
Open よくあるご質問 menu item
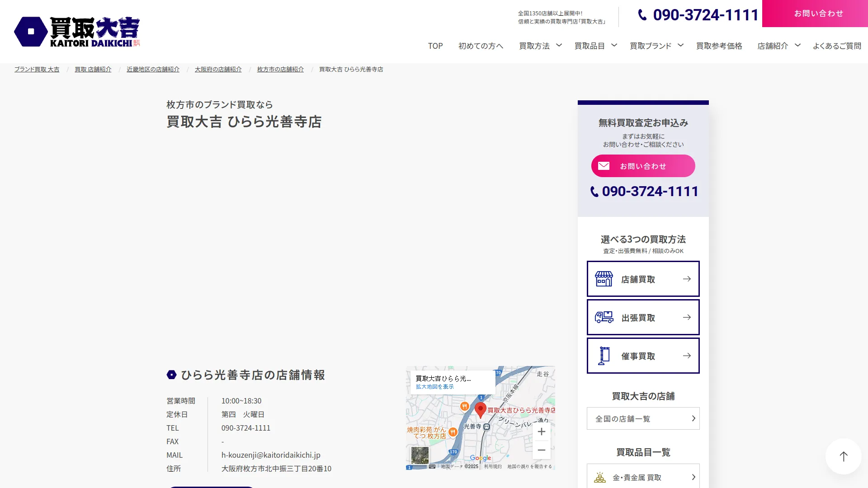pos(837,46)
